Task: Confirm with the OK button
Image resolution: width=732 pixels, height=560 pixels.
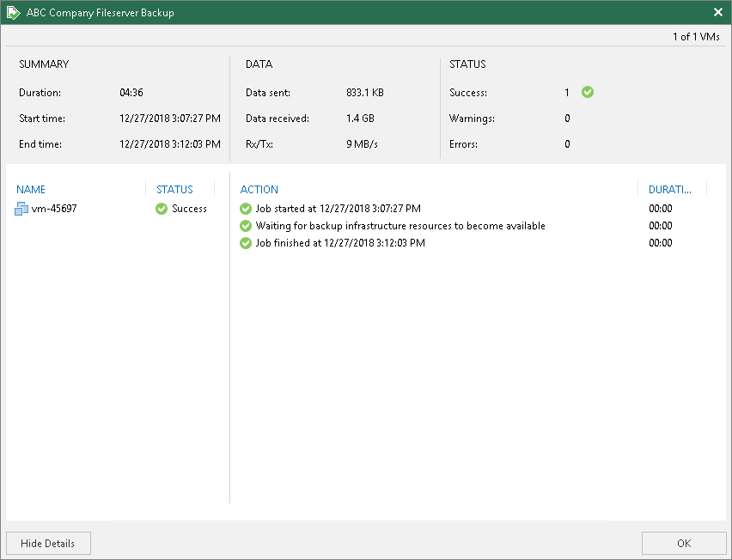Action: (x=684, y=543)
